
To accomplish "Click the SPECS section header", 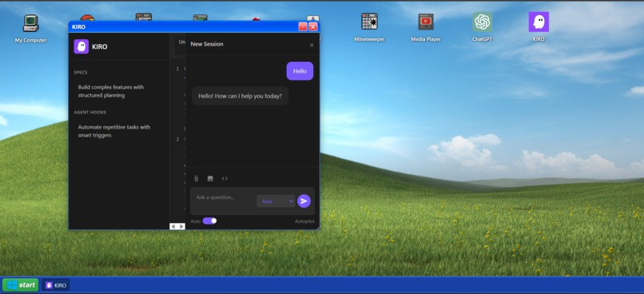I will 81,72.
